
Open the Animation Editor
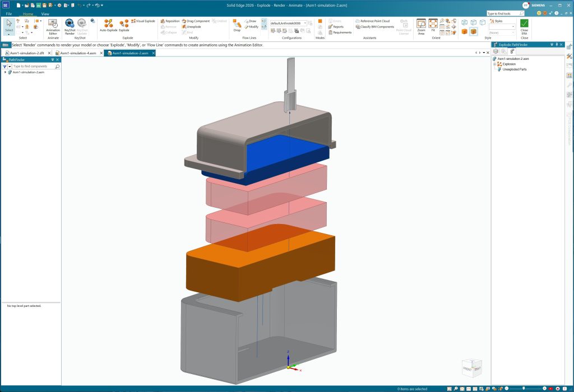(53, 27)
